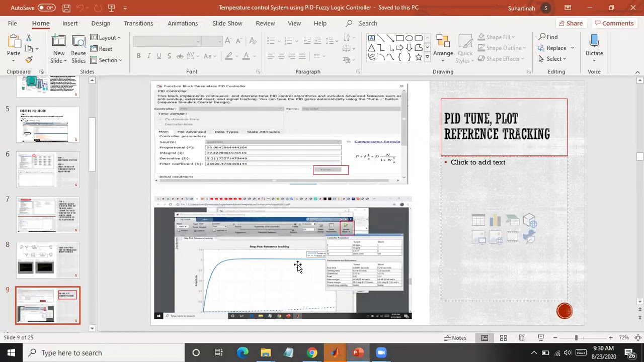Click the ribbon Search field
Screen dimensions: 644x362
point(367,23)
